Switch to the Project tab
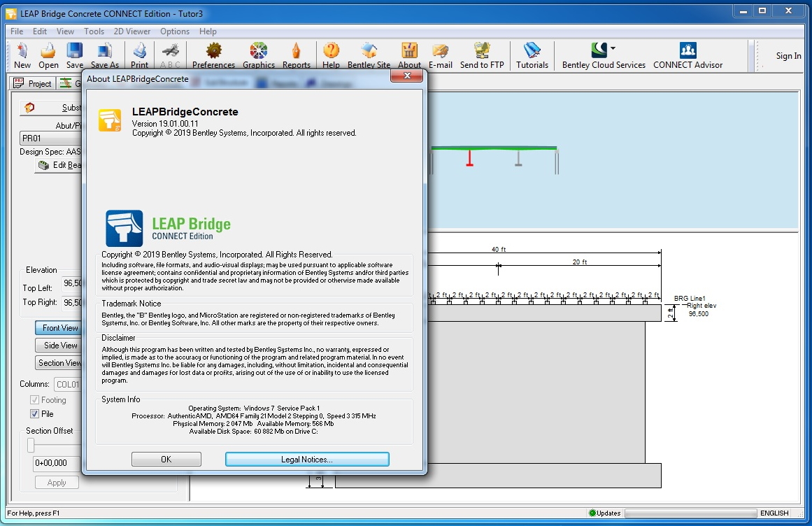 pos(33,83)
